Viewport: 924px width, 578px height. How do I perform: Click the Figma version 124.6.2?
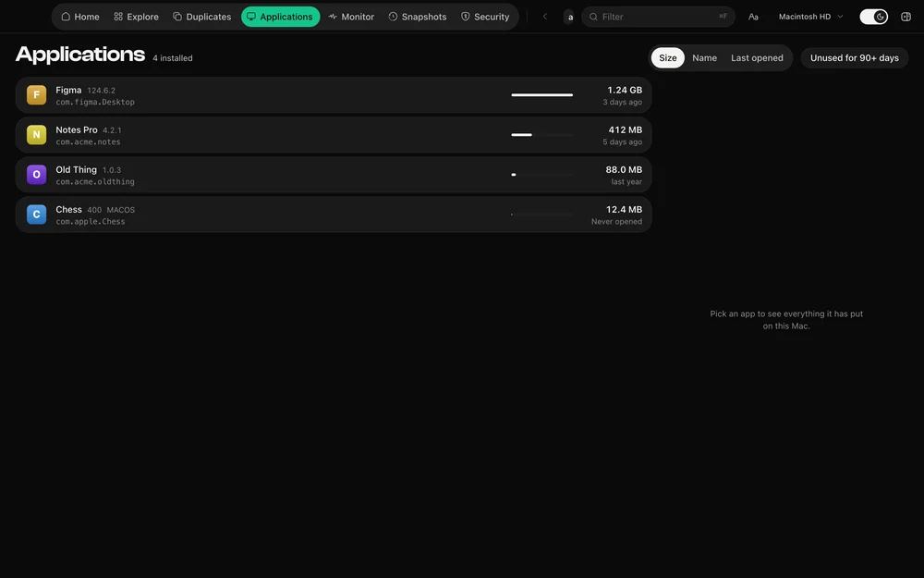point(102,91)
